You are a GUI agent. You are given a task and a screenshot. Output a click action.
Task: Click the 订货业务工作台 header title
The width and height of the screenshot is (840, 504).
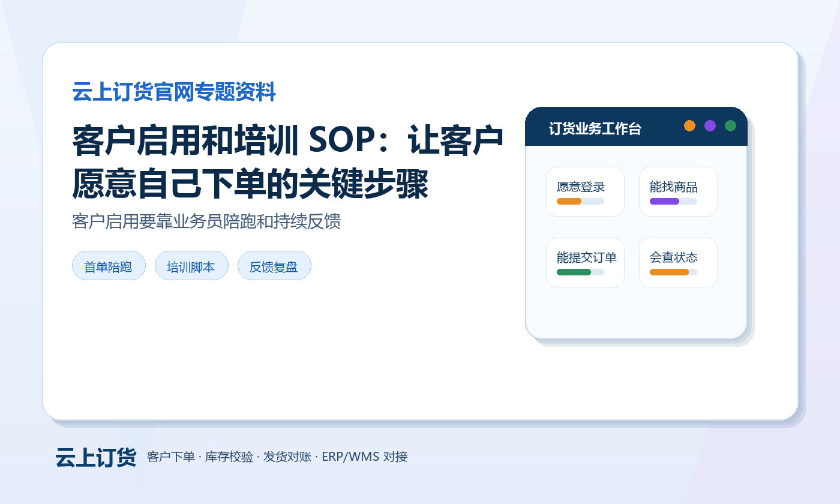(x=595, y=128)
